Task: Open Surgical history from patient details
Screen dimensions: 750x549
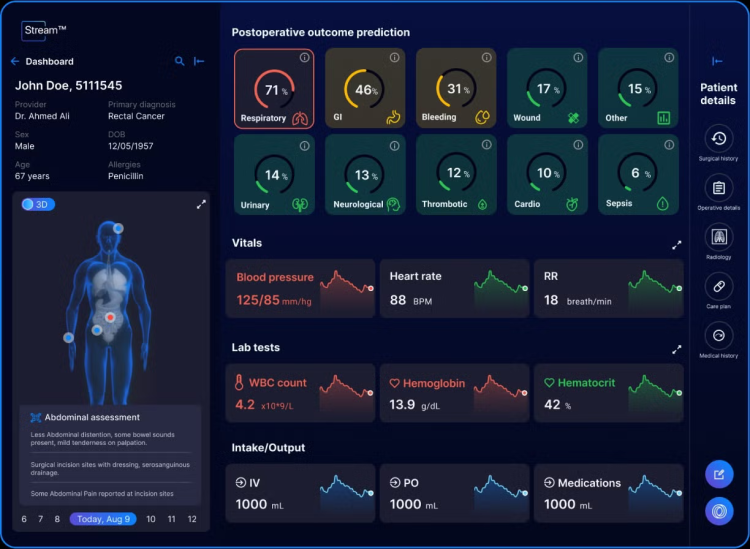Action: [x=718, y=138]
